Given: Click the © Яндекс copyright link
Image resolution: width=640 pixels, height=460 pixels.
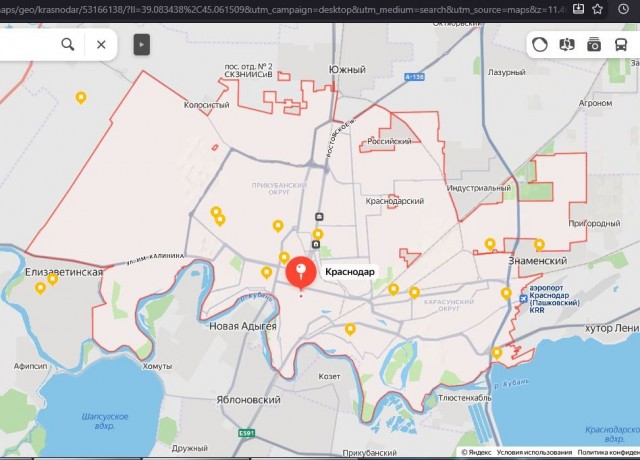Looking at the screenshot, I should 476,452.
